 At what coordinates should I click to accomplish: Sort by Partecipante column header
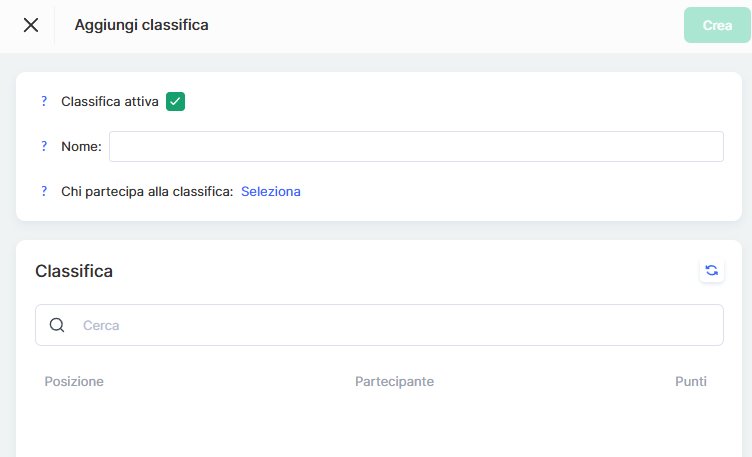click(394, 381)
